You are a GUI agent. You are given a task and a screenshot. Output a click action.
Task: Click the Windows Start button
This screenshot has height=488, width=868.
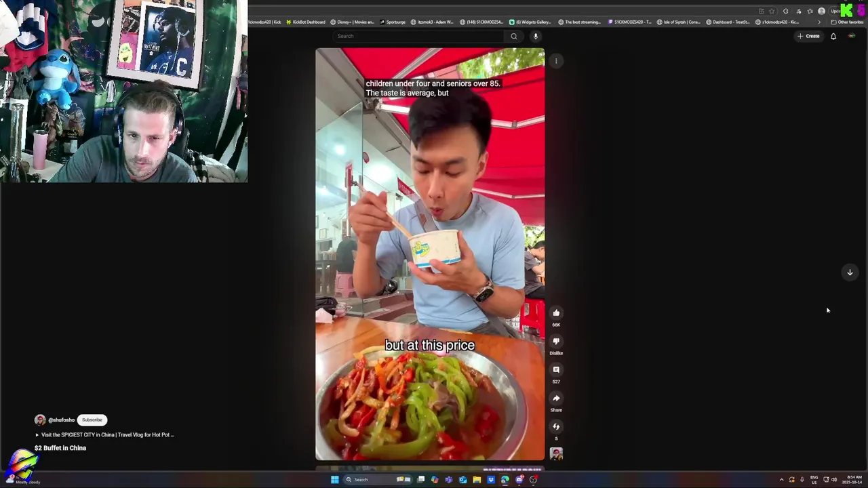pos(334,480)
